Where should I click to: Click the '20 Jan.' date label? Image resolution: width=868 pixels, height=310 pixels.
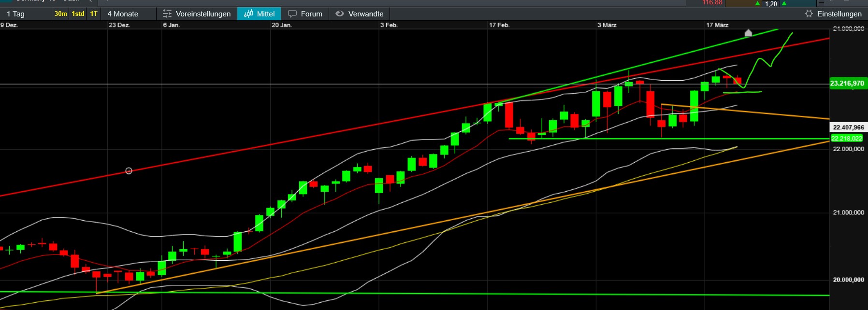point(281,25)
